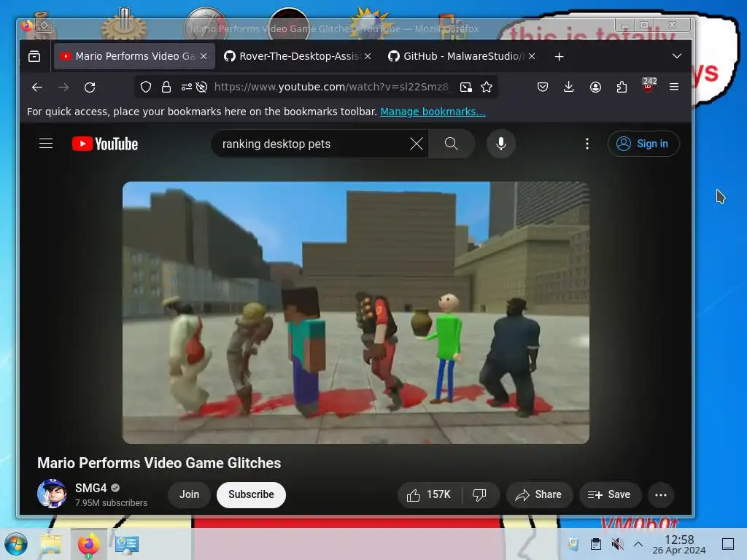
Task: Click Manage bookmarks link
Action: pyautogui.click(x=433, y=112)
